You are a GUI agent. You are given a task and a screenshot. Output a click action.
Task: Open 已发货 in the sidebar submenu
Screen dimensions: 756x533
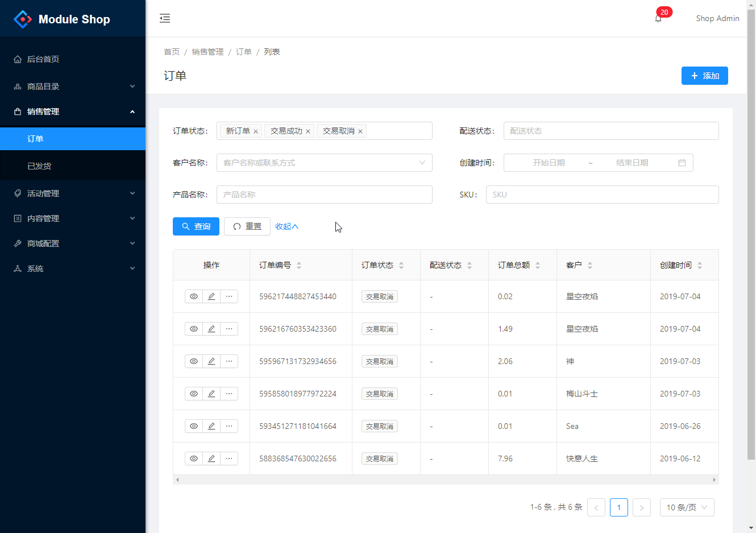pos(73,166)
